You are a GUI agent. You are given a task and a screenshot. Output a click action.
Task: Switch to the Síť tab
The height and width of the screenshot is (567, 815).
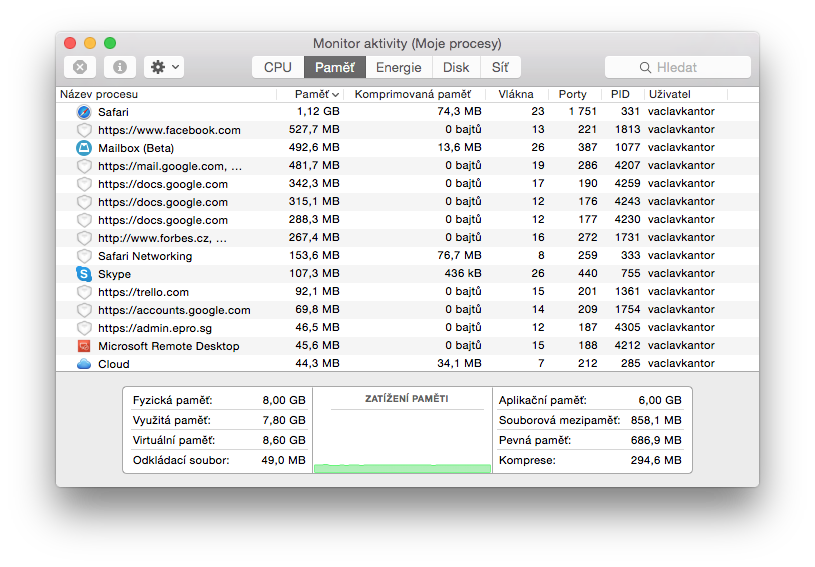(500, 67)
